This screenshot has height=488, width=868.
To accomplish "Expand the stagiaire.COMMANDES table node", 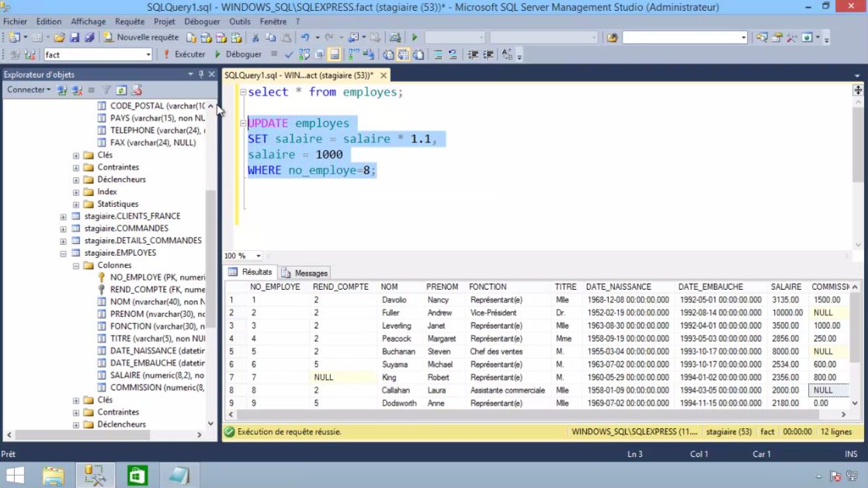I will pos(64,228).
